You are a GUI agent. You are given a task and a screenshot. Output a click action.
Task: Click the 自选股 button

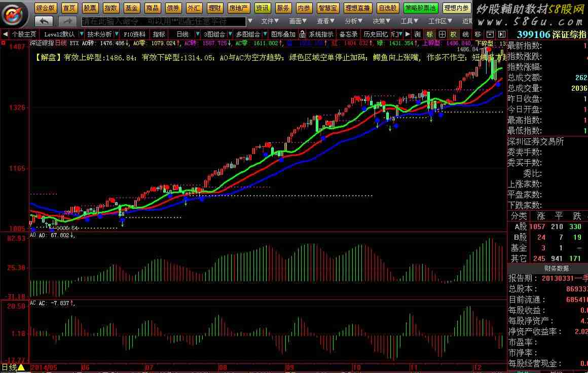388,8
